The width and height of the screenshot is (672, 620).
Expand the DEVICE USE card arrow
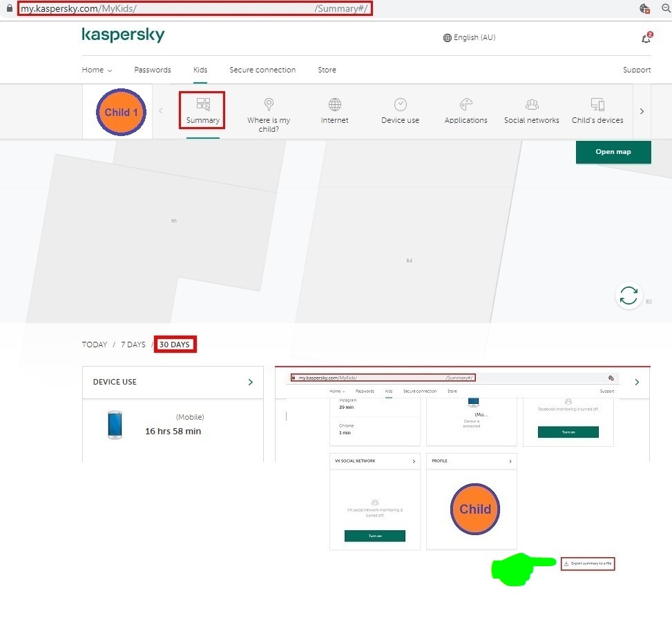pyautogui.click(x=251, y=382)
